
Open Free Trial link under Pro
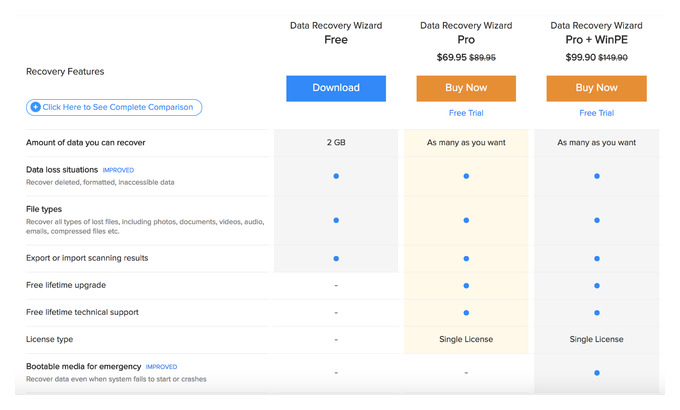coord(466,113)
